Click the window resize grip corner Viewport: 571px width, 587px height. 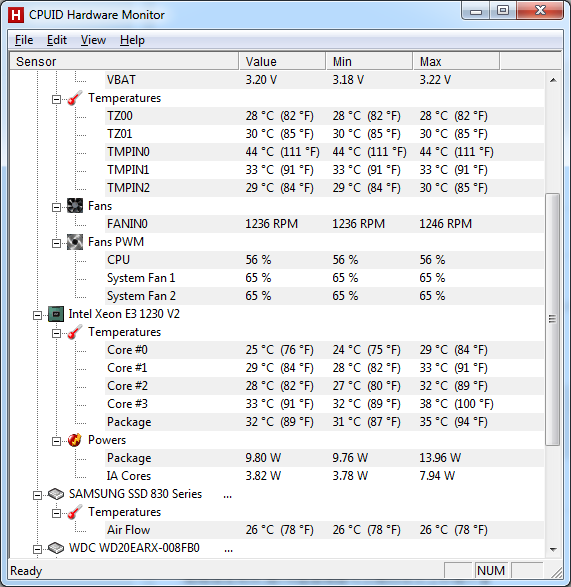tap(556, 572)
